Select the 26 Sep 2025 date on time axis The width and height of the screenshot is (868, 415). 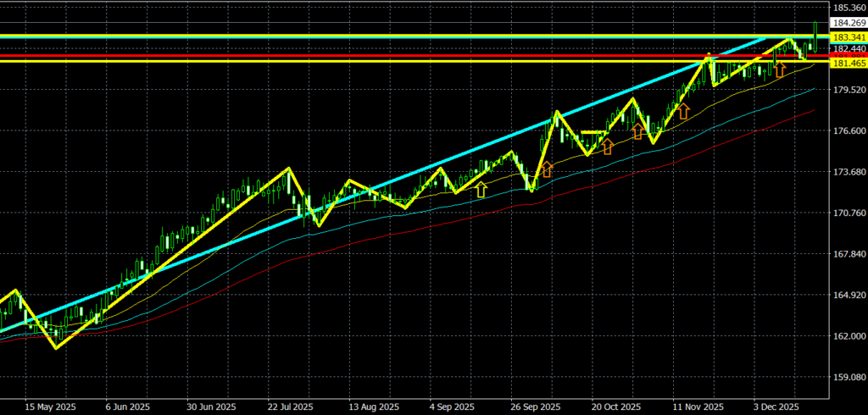click(536, 406)
